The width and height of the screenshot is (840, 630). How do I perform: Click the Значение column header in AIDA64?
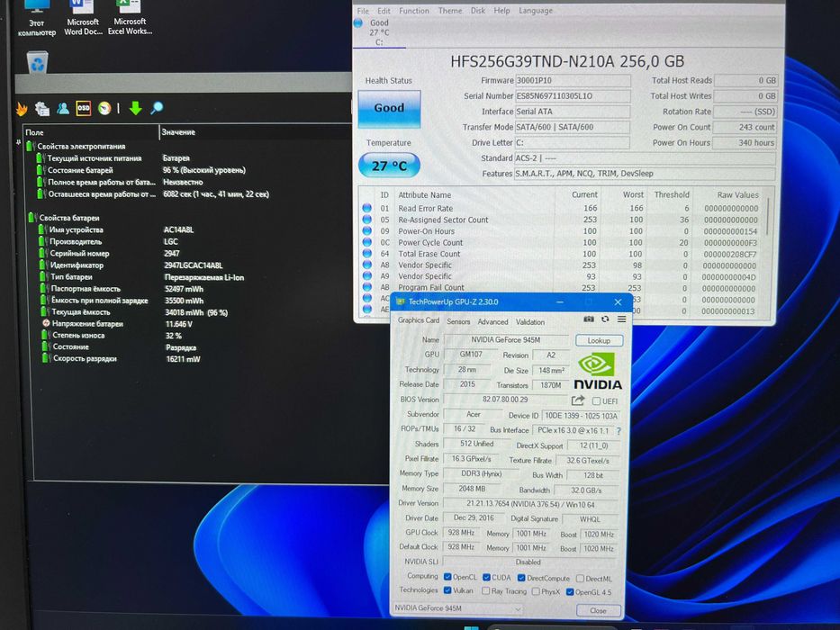tap(256, 131)
